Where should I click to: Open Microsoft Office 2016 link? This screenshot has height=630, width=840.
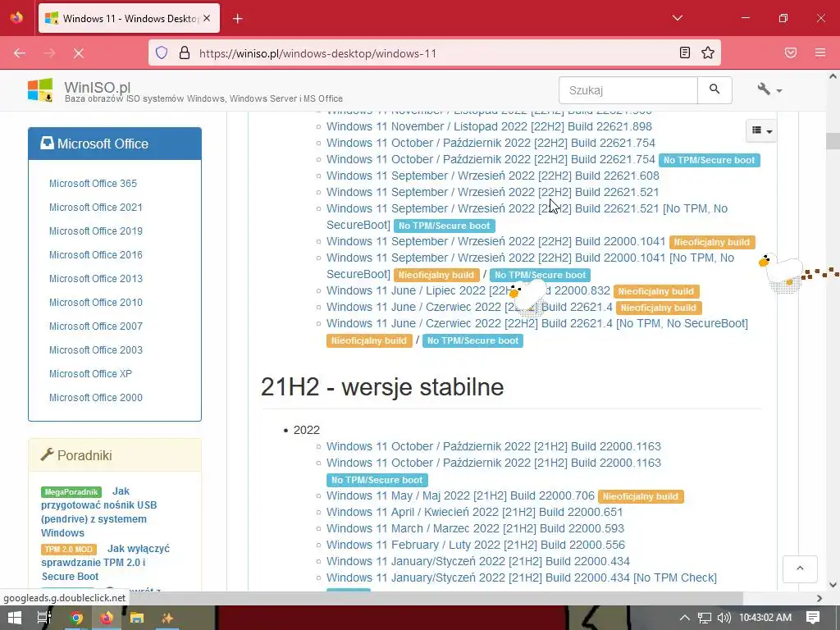(96, 255)
